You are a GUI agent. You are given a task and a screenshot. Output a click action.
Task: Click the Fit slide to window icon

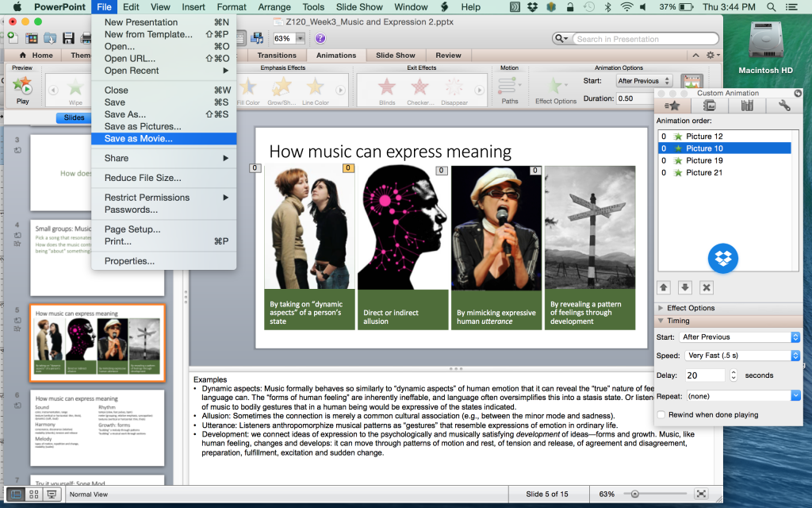click(x=701, y=494)
